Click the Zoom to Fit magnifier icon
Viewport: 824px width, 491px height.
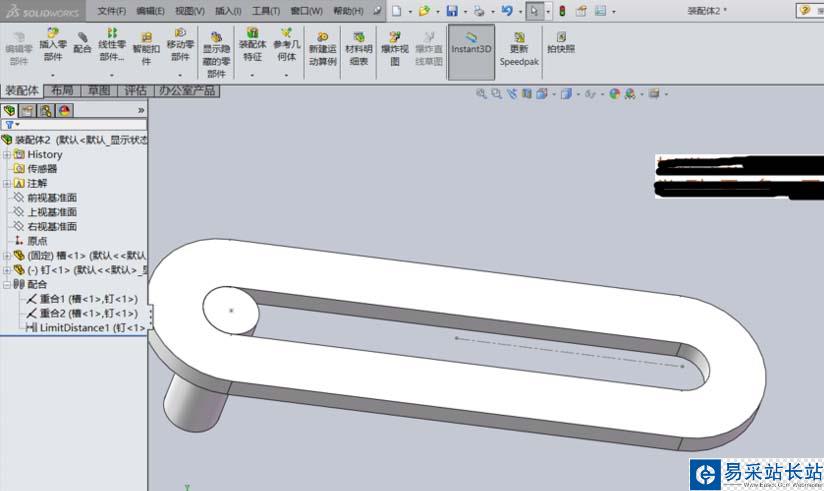pyautogui.click(x=481, y=94)
